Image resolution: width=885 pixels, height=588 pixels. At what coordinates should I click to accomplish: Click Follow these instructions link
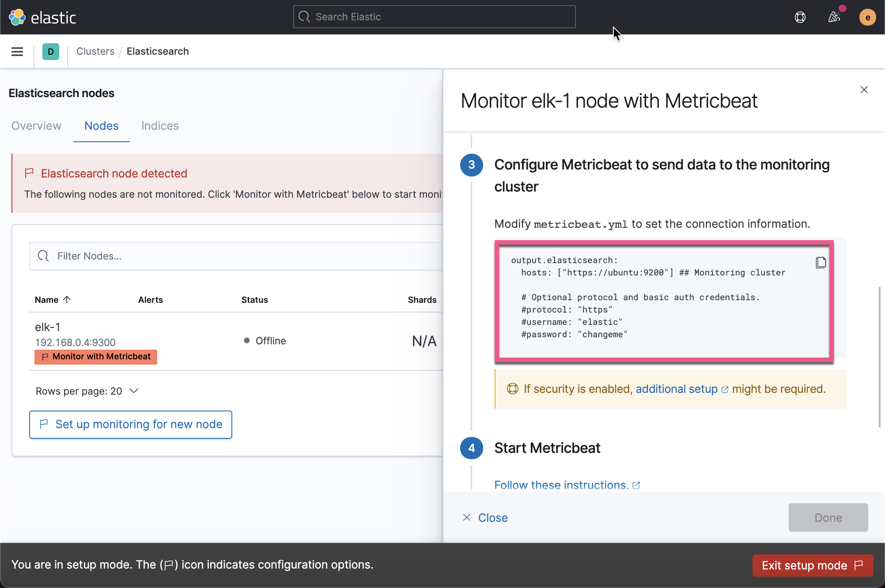561,485
